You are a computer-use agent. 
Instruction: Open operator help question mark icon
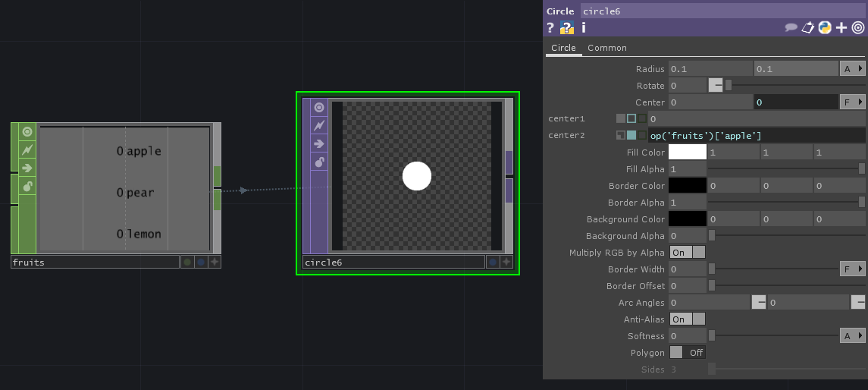tap(550, 28)
